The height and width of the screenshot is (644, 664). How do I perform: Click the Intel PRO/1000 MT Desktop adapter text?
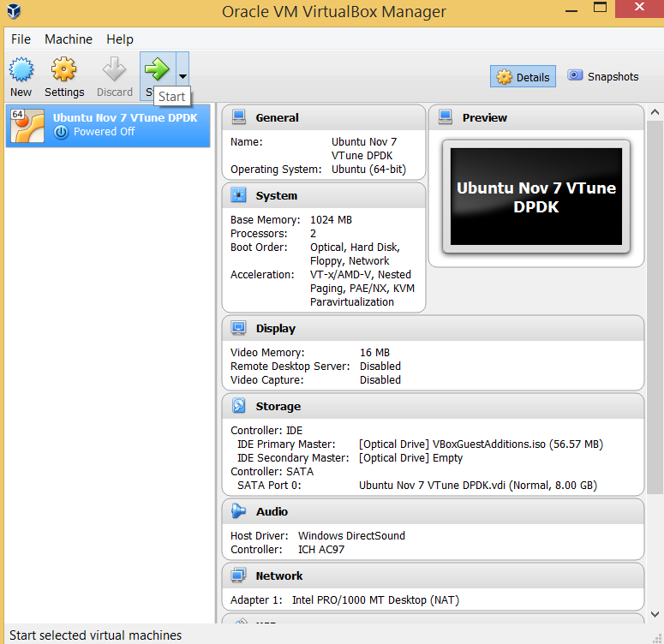[x=375, y=600]
